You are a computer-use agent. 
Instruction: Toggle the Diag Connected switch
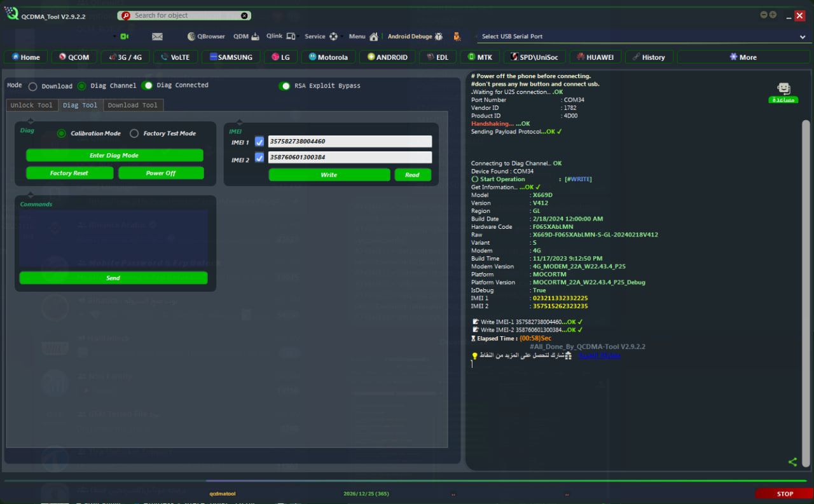147,85
